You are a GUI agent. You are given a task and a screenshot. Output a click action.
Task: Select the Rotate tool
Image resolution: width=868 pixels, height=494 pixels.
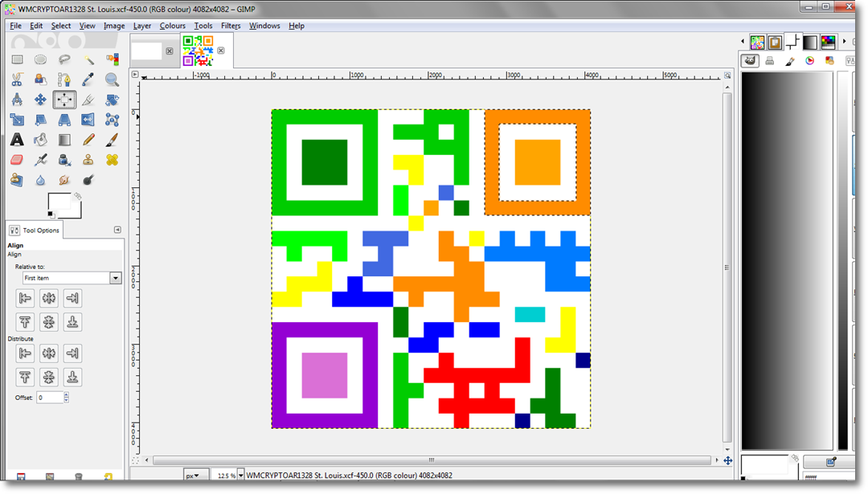pyautogui.click(x=112, y=100)
